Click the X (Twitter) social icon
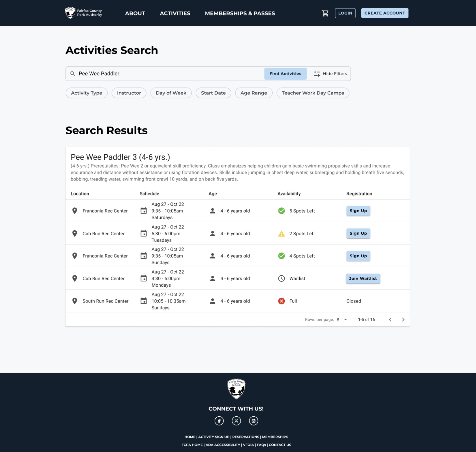The image size is (476, 452). (x=236, y=421)
